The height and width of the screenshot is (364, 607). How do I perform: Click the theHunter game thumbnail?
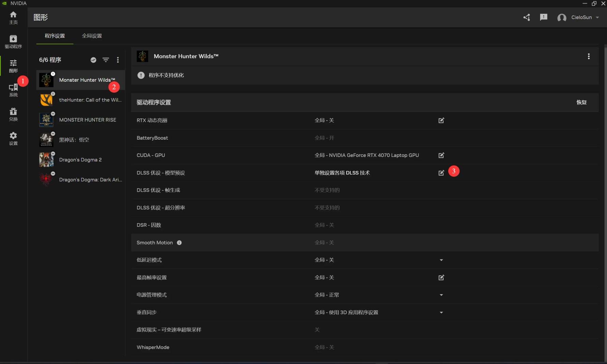pyautogui.click(x=46, y=100)
